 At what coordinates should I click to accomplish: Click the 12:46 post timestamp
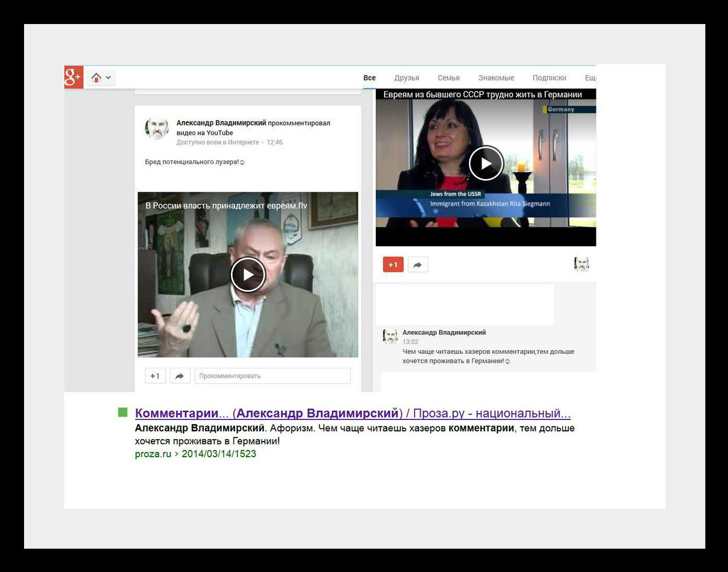point(275,142)
